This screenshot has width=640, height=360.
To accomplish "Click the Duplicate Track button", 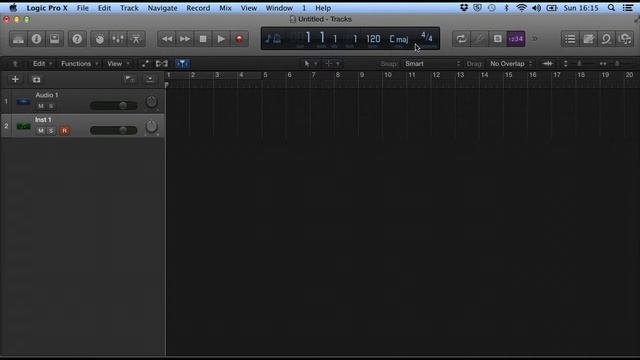I will tap(36, 80).
